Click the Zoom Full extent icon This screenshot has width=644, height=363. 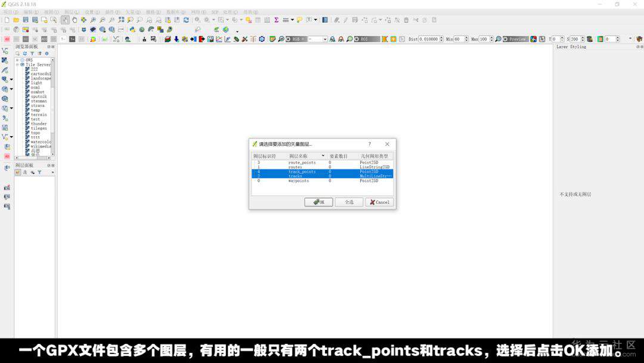(x=121, y=20)
